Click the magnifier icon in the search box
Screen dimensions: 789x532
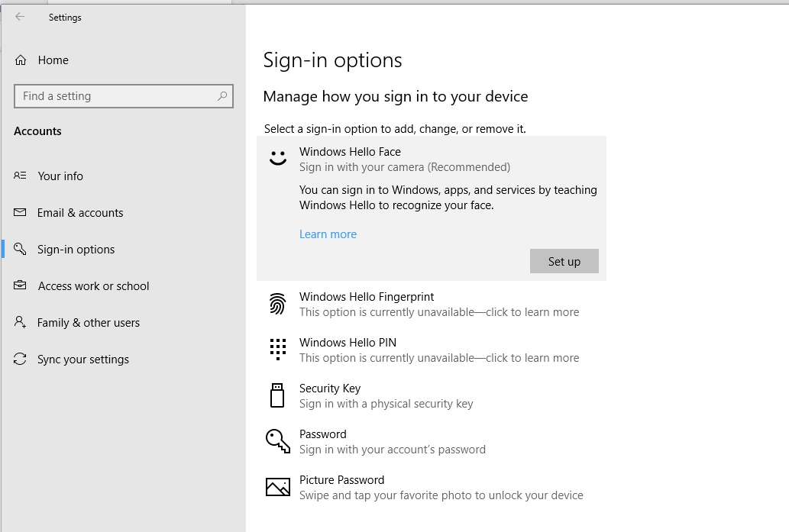pyautogui.click(x=224, y=97)
